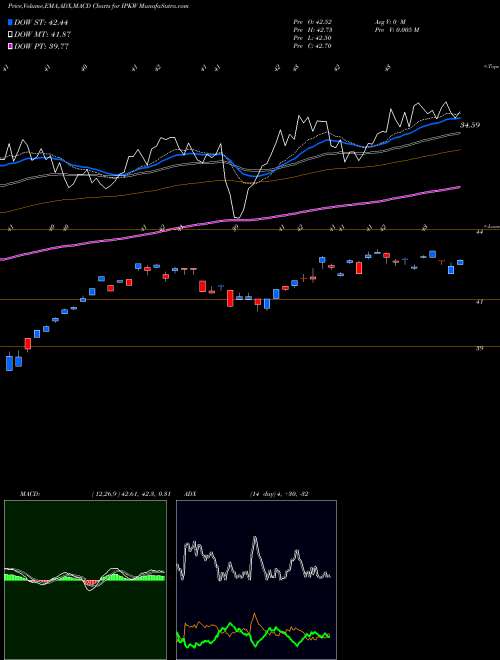Click the ADX panel title
Viewport: 500px width, 660px height.
click(191, 494)
